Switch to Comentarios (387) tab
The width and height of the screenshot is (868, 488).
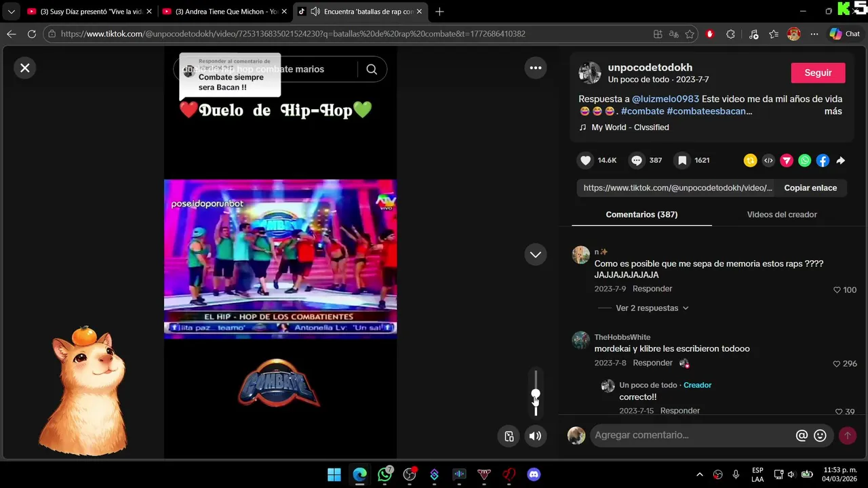click(642, 214)
